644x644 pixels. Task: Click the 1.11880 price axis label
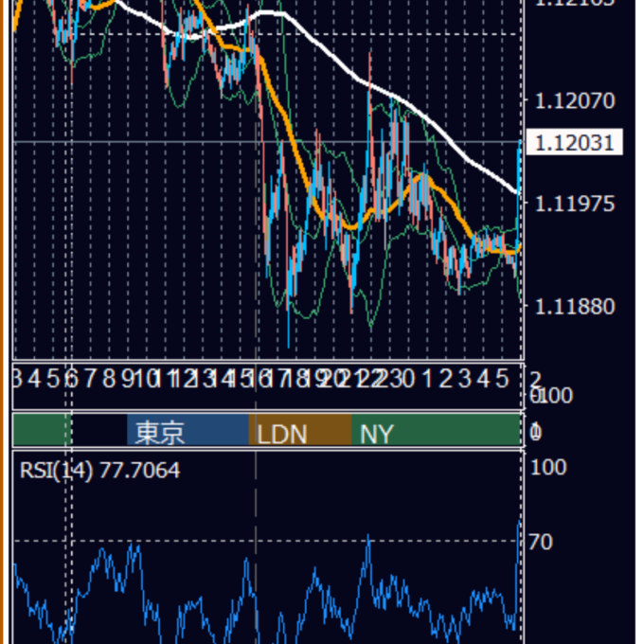575,307
